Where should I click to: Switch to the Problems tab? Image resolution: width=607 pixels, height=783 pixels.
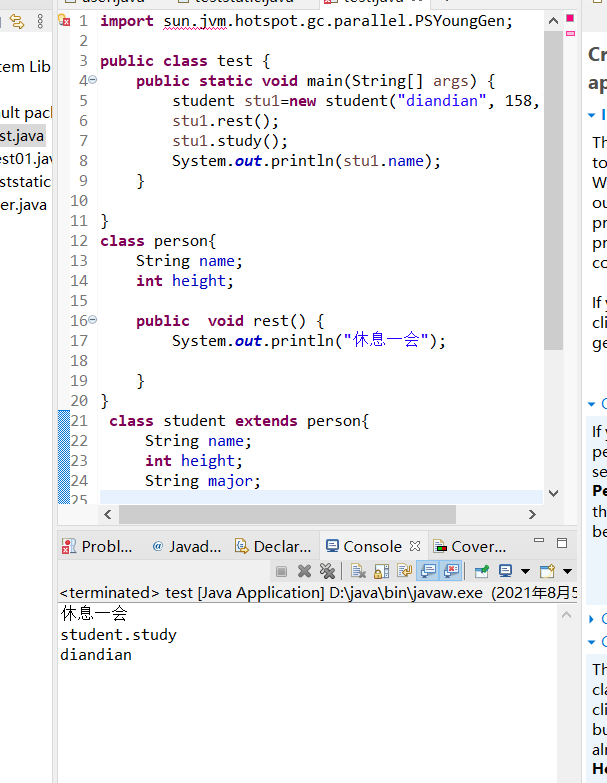(97, 547)
